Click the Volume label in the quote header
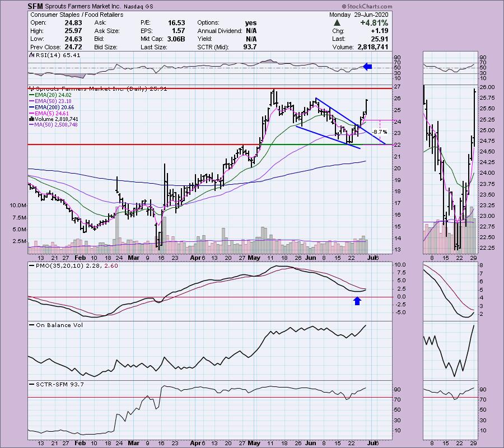The image size is (504, 448). [343, 47]
